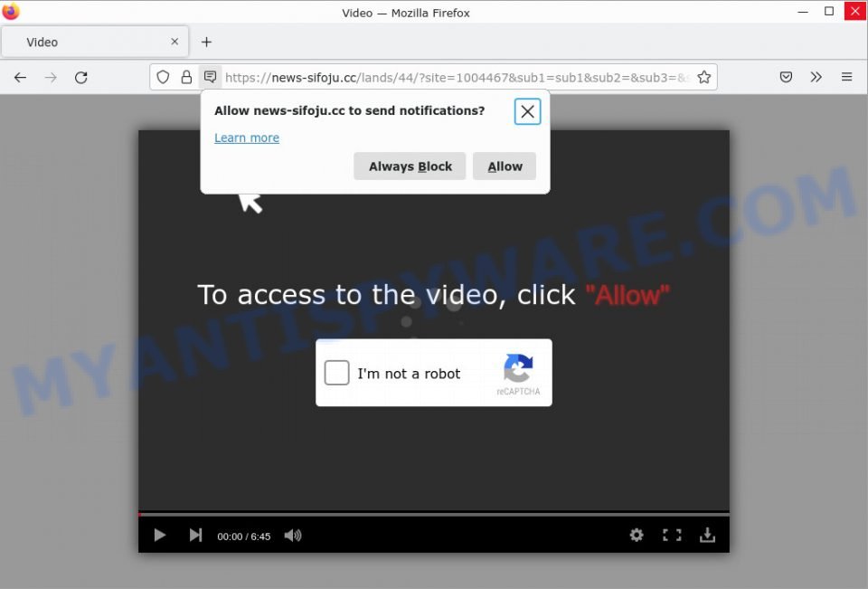Screen dimensions: 868x589
Task: Click the video progress bar
Action: (x=433, y=514)
